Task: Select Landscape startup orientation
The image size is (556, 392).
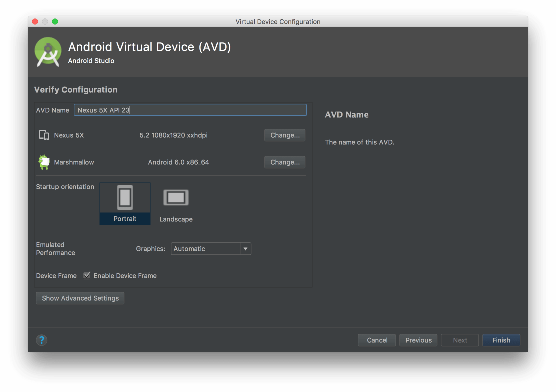Action: click(176, 205)
